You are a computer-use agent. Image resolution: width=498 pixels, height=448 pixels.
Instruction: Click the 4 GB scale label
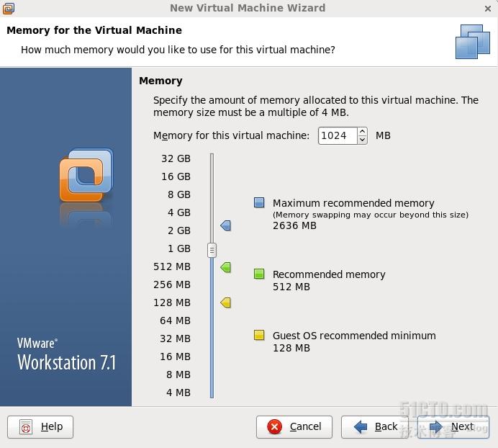[x=179, y=212]
